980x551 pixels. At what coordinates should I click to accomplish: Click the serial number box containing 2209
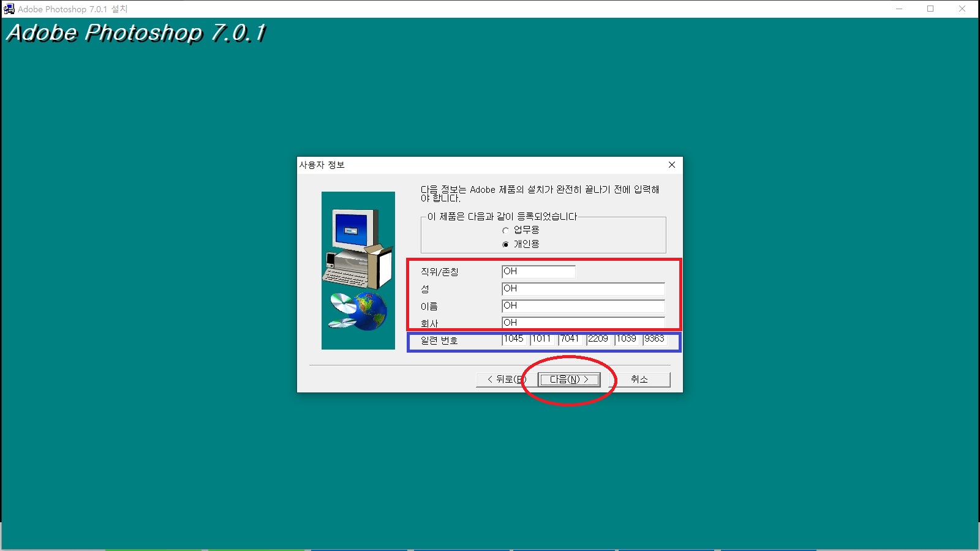tap(598, 339)
